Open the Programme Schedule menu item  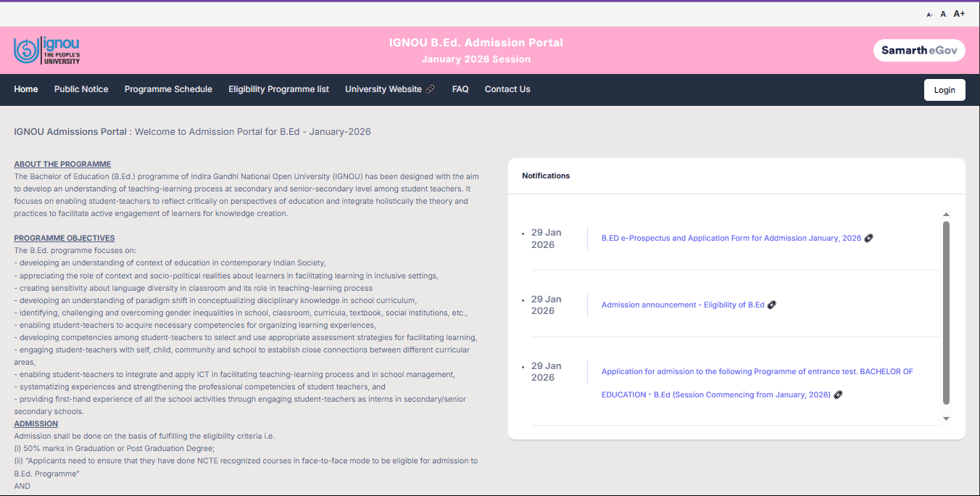(168, 89)
